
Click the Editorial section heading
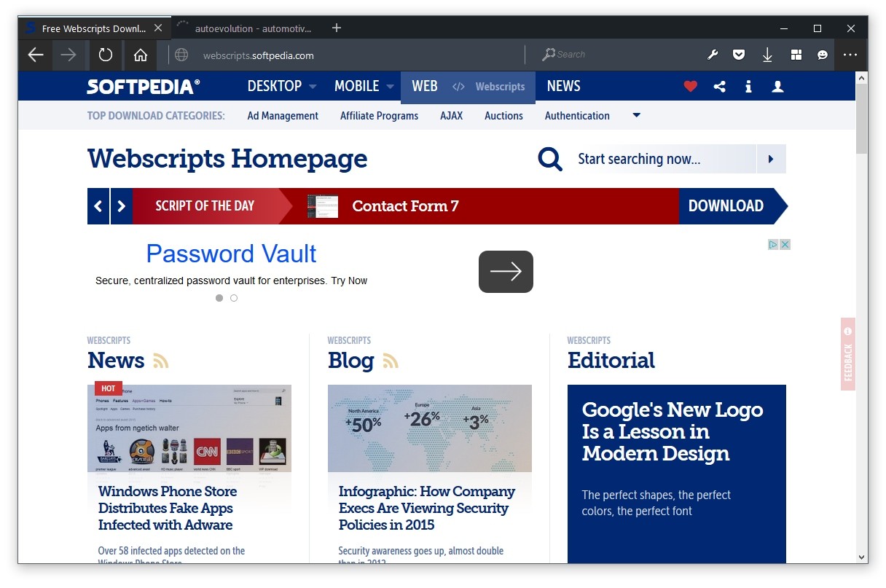pyautogui.click(x=611, y=361)
